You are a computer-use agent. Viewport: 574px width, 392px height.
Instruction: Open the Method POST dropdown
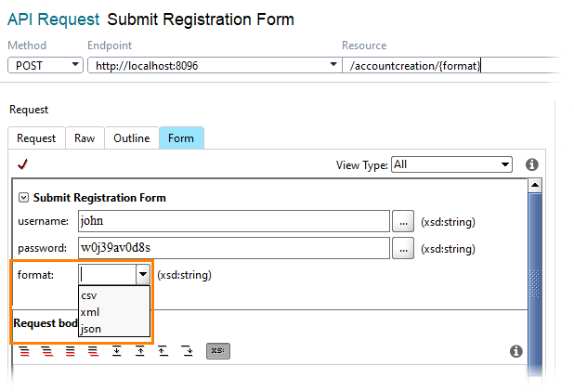46,65
